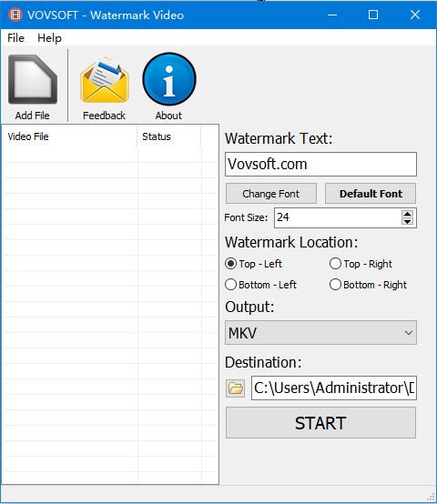Viewport: 437px width, 504px height.
Task: Click the Change Font button
Action: click(x=271, y=194)
